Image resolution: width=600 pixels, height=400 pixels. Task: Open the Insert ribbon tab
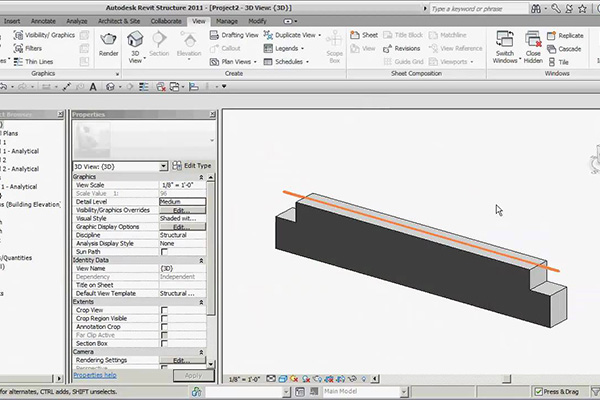point(12,21)
